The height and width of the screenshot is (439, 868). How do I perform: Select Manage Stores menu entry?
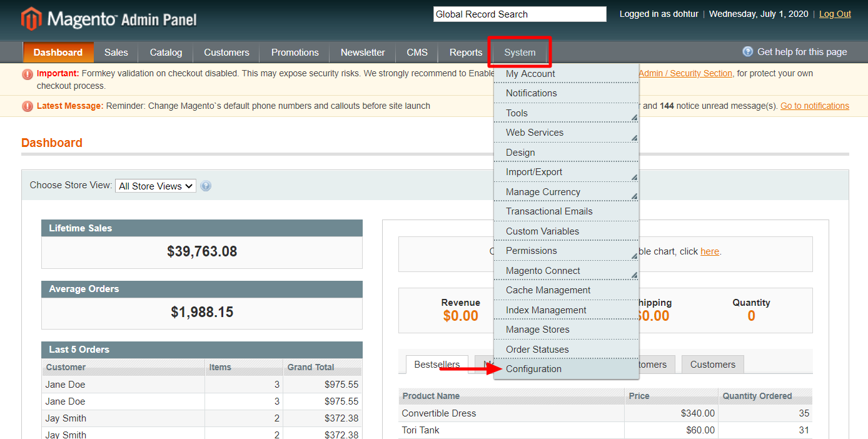(x=566, y=330)
